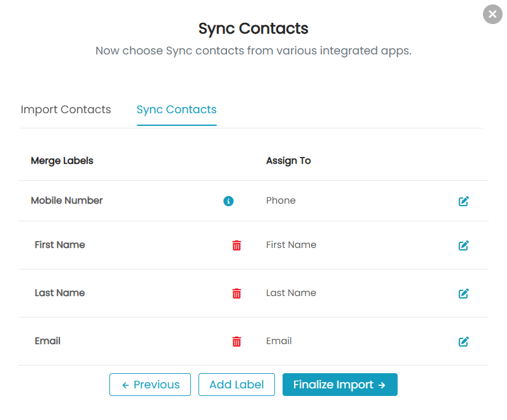Remove the Last Name label row
Image resolution: width=507 pixels, height=420 pixels.
coord(236,293)
